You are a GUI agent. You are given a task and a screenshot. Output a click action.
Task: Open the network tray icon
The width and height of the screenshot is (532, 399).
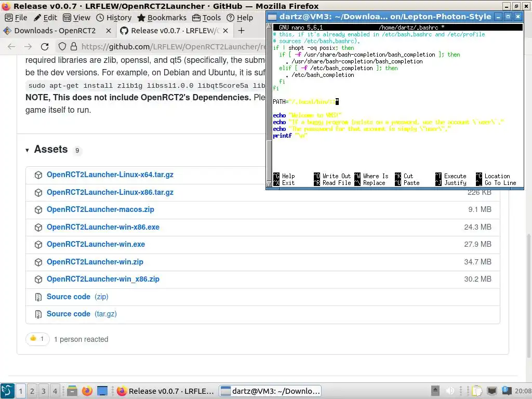pyautogui.click(x=492, y=391)
